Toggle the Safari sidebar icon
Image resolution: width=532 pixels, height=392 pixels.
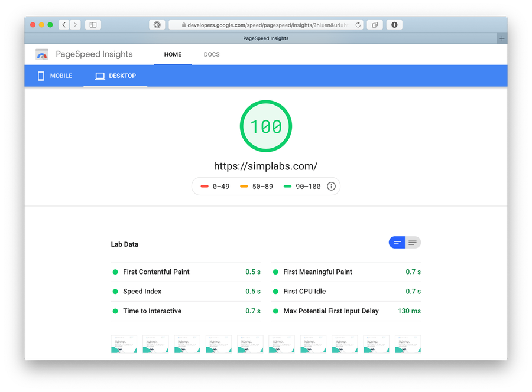click(93, 24)
